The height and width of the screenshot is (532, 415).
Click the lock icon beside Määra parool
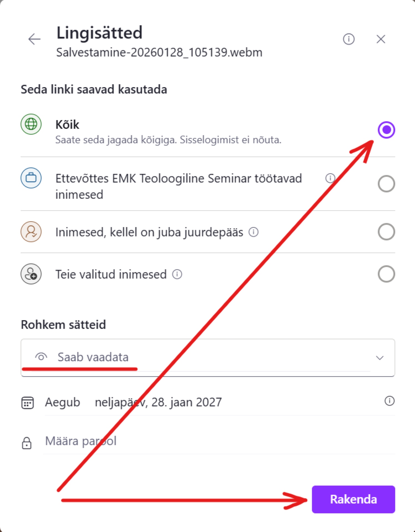pyautogui.click(x=27, y=443)
